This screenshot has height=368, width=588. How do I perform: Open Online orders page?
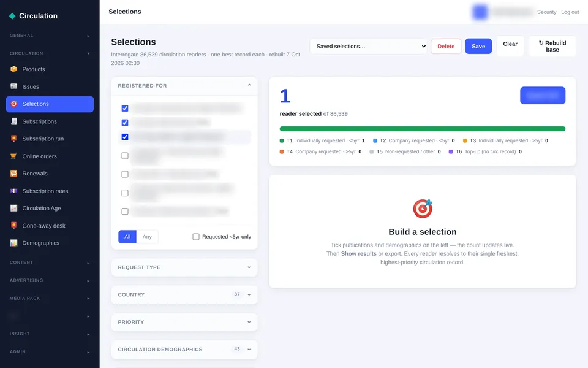pos(50,156)
